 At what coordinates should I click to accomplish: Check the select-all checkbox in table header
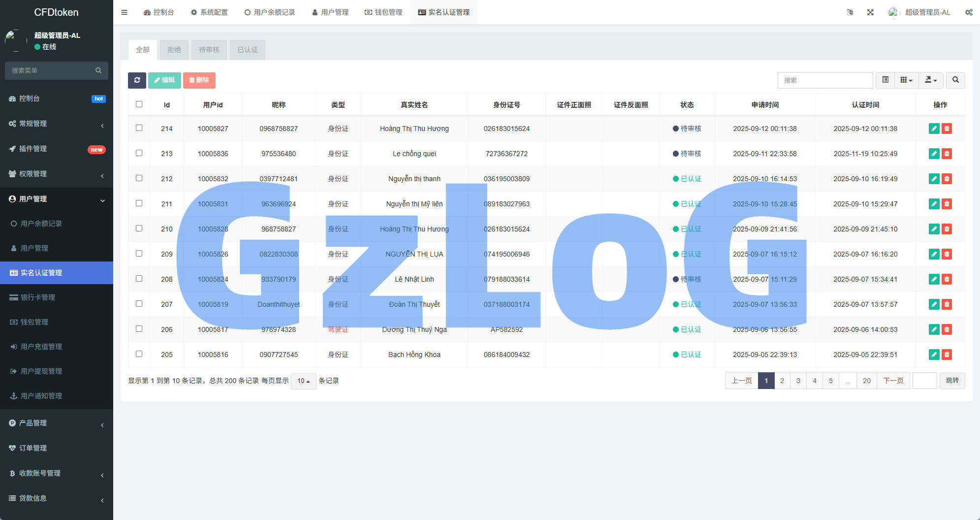pyautogui.click(x=139, y=104)
